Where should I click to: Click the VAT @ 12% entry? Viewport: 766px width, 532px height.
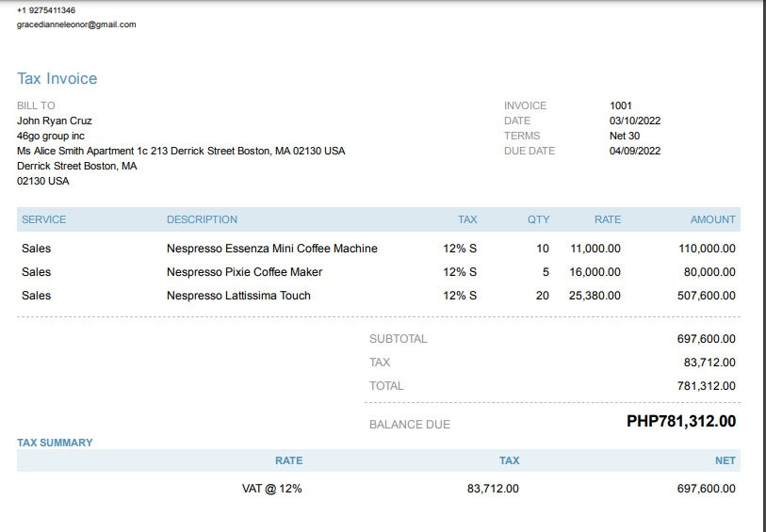[x=271, y=489]
